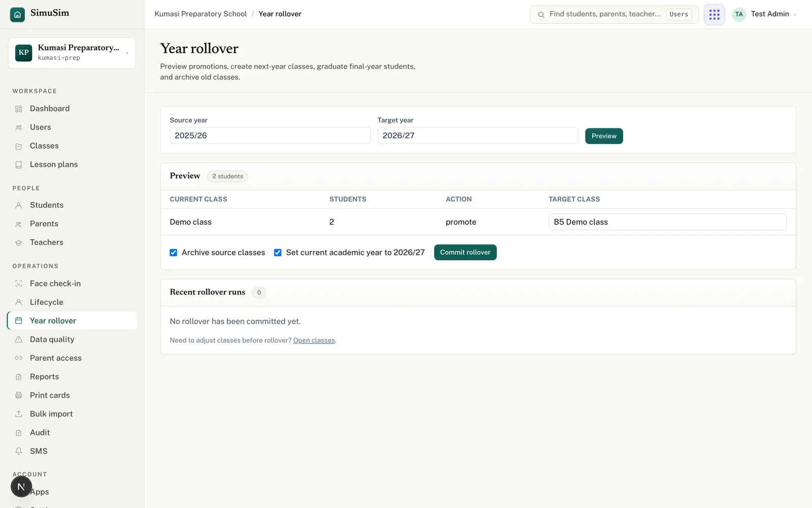Open Dashboard from the sidebar
Screen dimensions: 812x508
(x=72, y=109)
